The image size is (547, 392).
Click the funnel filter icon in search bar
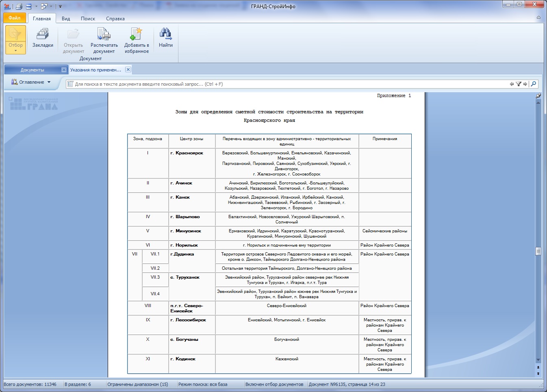[x=519, y=84]
